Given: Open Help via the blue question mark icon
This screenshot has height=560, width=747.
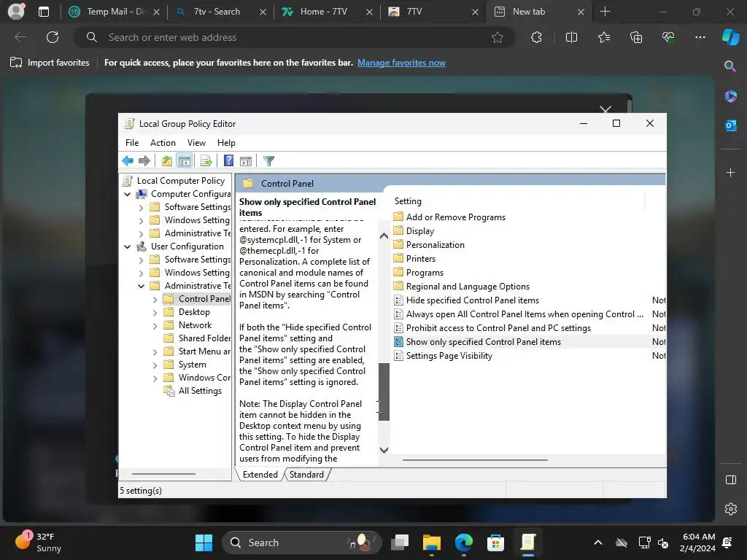Looking at the screenshot, I should 228,161.
